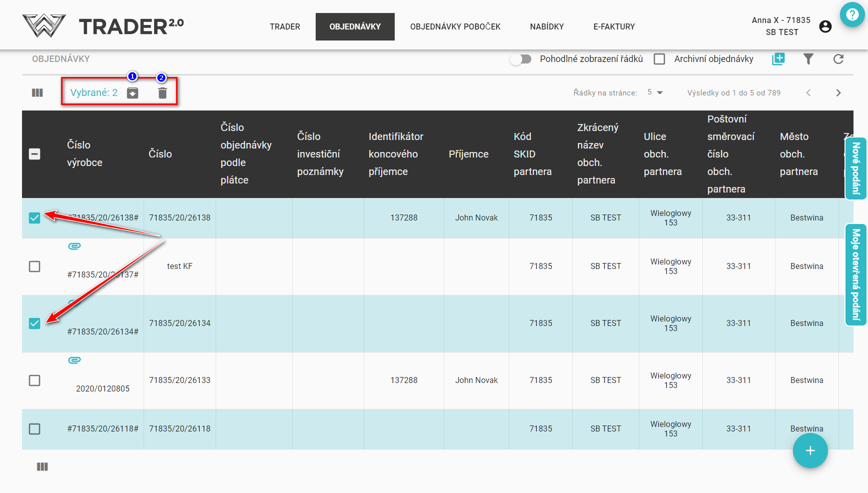Expand rows per page dropdown
This screenshot has height=493, width=868.
(655, 92)
